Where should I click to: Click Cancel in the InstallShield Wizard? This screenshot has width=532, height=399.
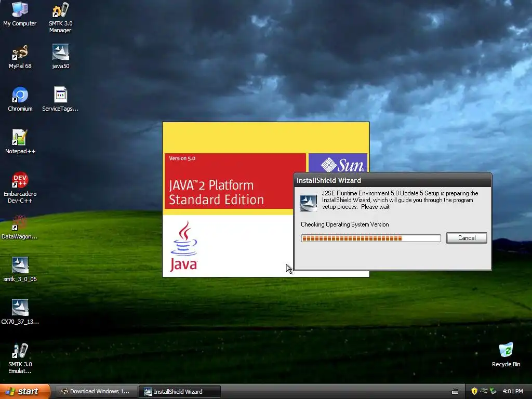[x=467, y=238]
